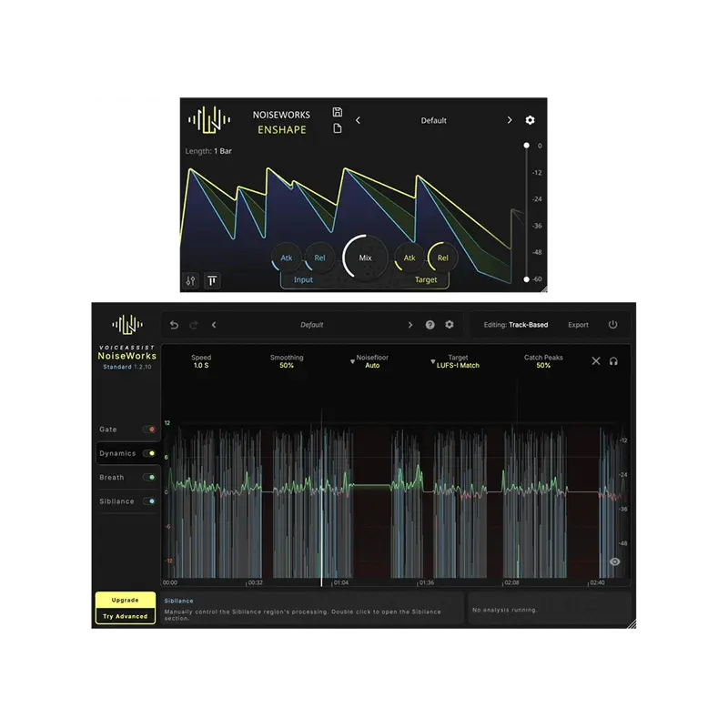
Task: Toggle the waveform eye visibility icon
Action: coord(615,561)
